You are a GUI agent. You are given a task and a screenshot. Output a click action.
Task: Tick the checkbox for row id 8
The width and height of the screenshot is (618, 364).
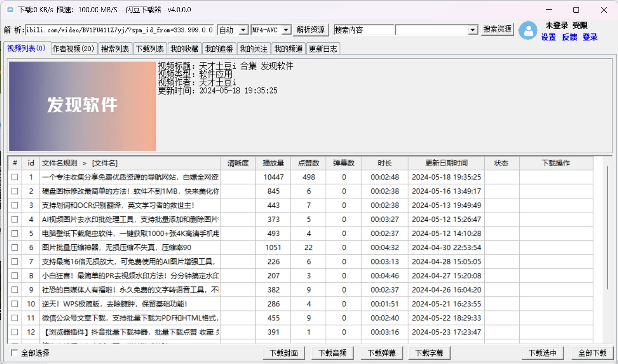(x=15, y=276)
